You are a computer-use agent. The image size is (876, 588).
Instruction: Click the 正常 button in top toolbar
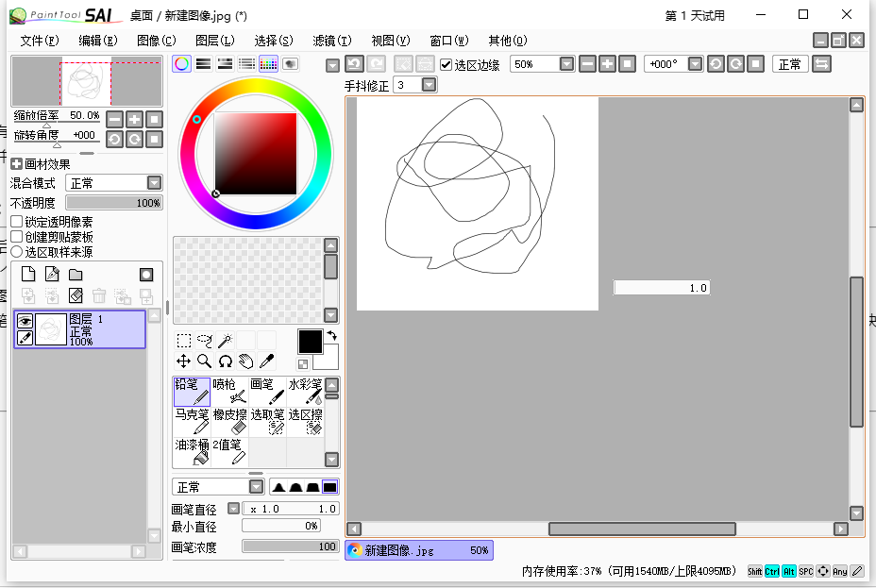(x=790, y=64)
